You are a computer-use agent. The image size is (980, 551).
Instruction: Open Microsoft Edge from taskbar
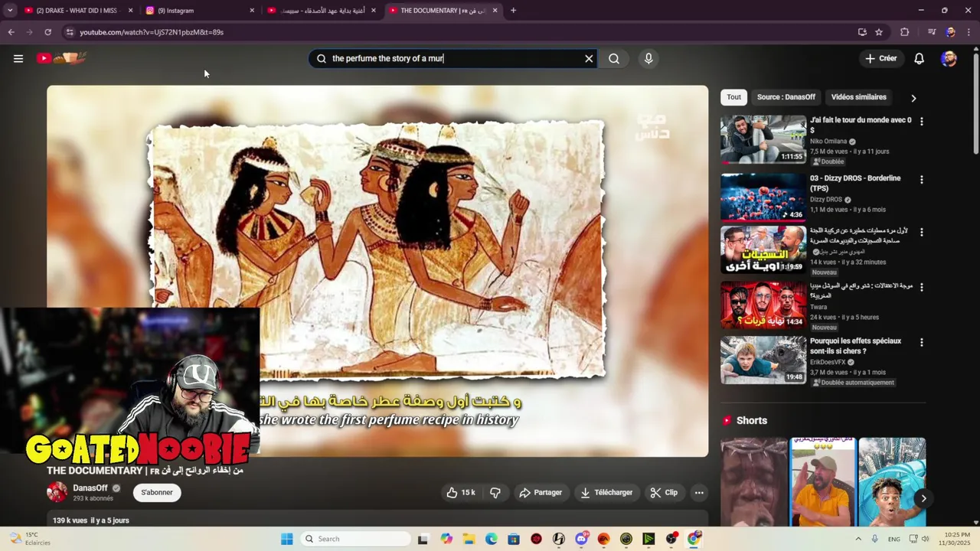click(491, 539)
